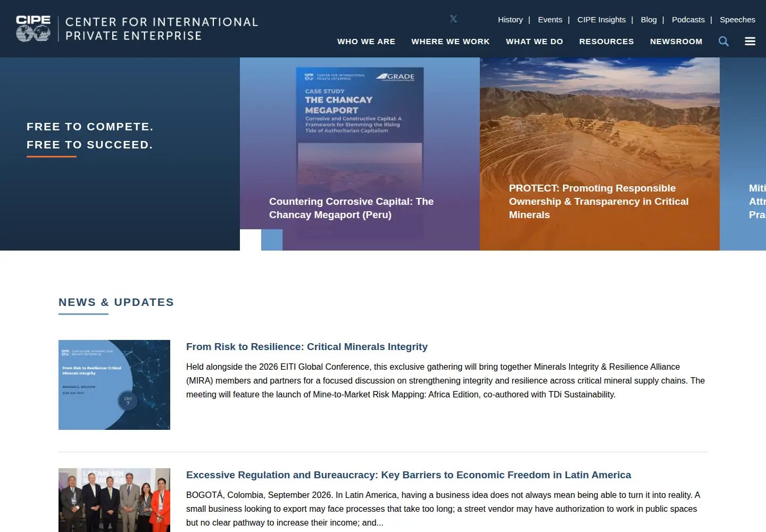Screen dimensions: 766x532
Task: Click the CIPE logo in header
Action: click(x=33, y=28)
